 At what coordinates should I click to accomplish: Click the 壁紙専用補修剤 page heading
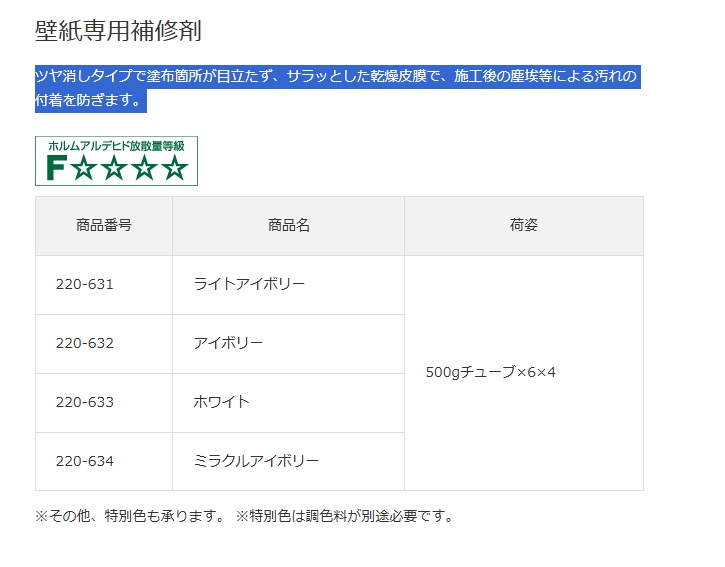pos(118,31)
